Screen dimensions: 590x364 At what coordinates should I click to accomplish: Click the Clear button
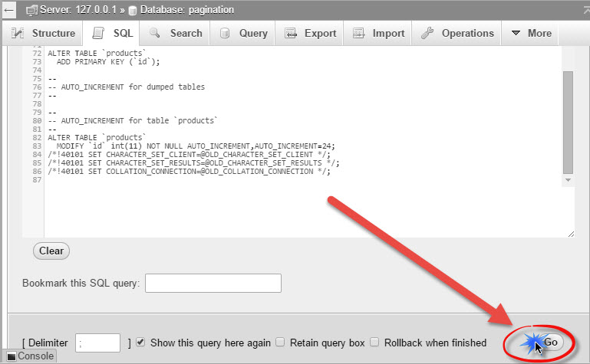point(51,251)
